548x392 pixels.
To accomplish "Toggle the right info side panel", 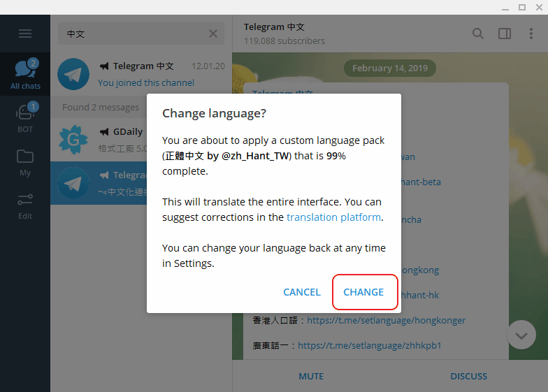I will click(505, 34).
